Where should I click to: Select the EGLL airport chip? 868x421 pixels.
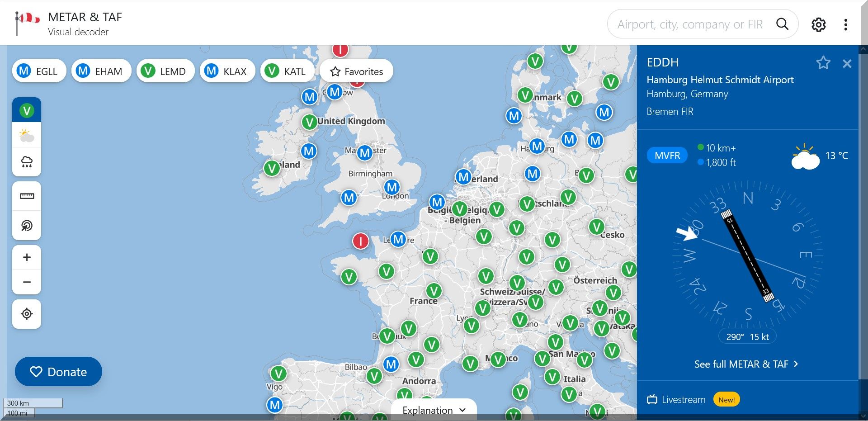pos(39,71)
